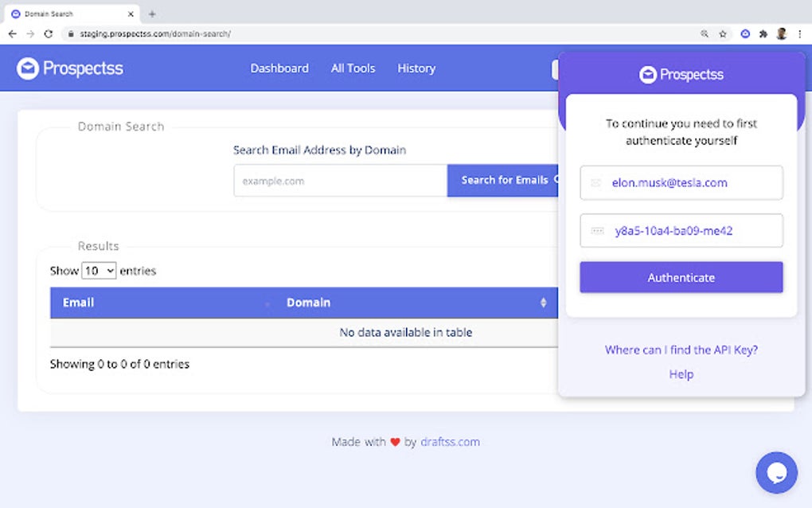
Task: Select the Domain Search browser tab
Action: pyautogui.click(x=72, y=14)
